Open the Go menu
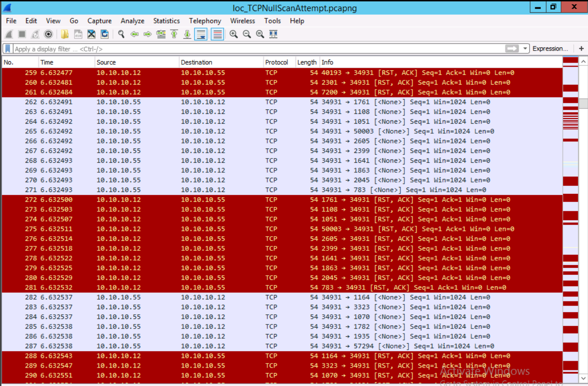The width and height of the screenshot is (588, 386). (x=74, y=21)
